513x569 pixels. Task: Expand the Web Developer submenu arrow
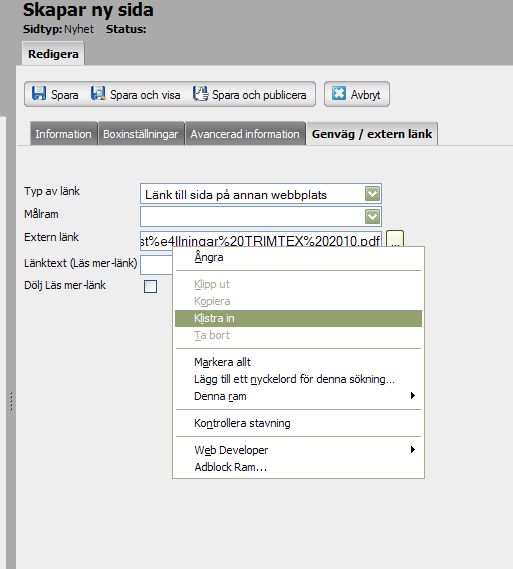point(413,450)
